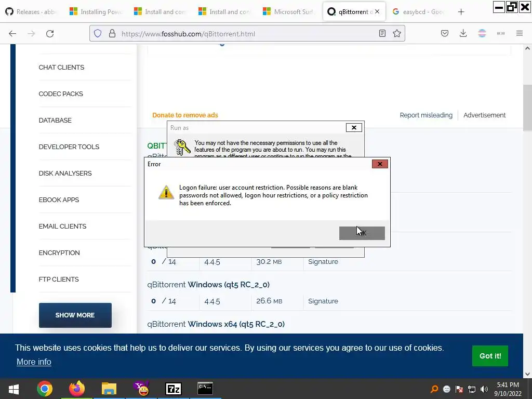Screen dimensions: 532x399
Task: Open the FTP CLIENTS category
Action: tap(59, 279)
